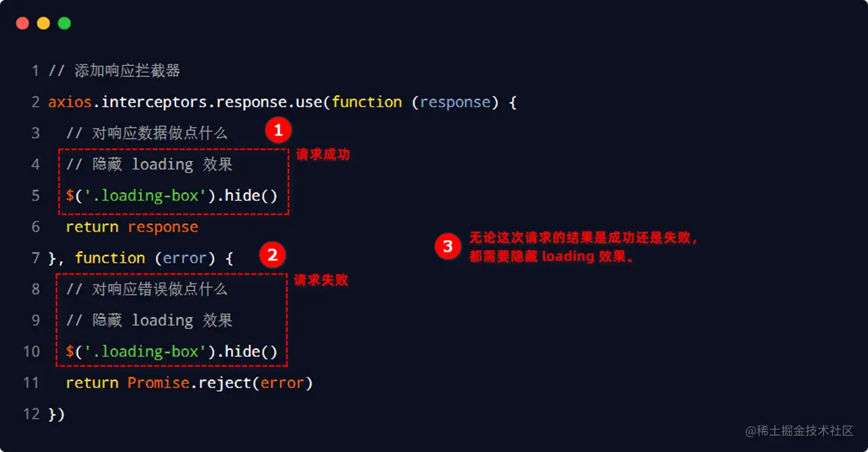
Task: Click the 请求成功 red label
Action: click(x=322, y=154)
